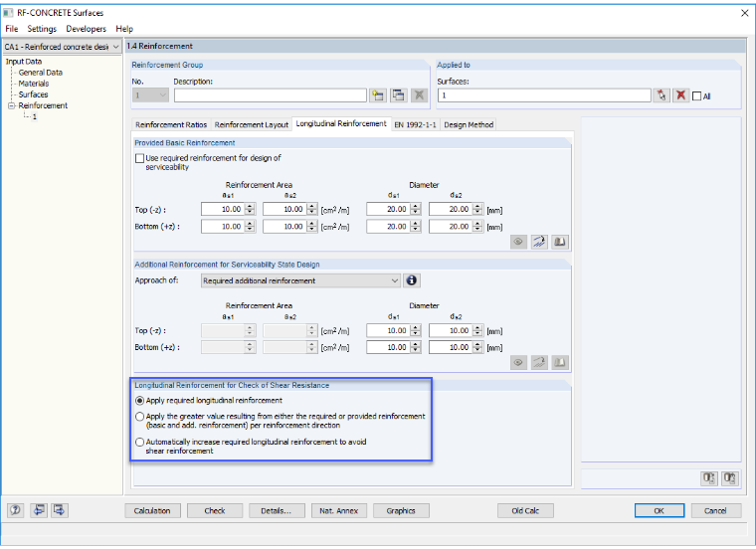Select Surfaces in tree

click(33, 94)
